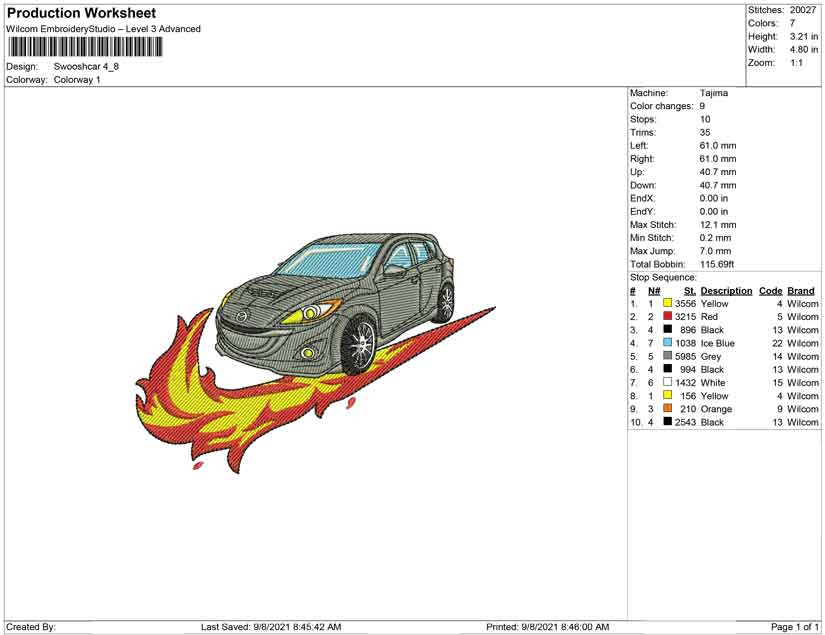Click the Page 1 of 1 footer text

pyautogui.click(x=794, y=627)
